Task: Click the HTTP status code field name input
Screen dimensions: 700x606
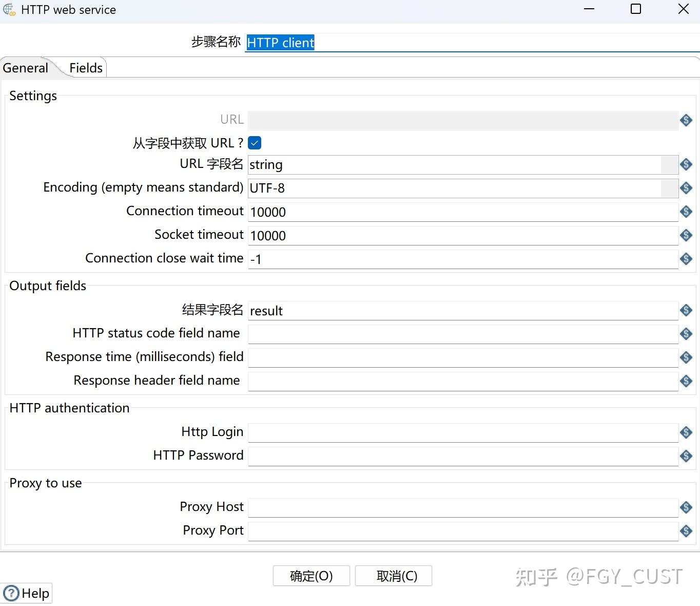Action: click(x=463, y=334)
